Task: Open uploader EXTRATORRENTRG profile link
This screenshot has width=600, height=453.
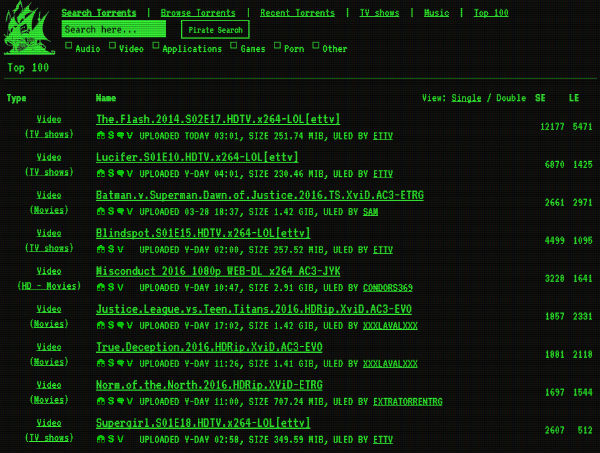Action: [408, 402]
